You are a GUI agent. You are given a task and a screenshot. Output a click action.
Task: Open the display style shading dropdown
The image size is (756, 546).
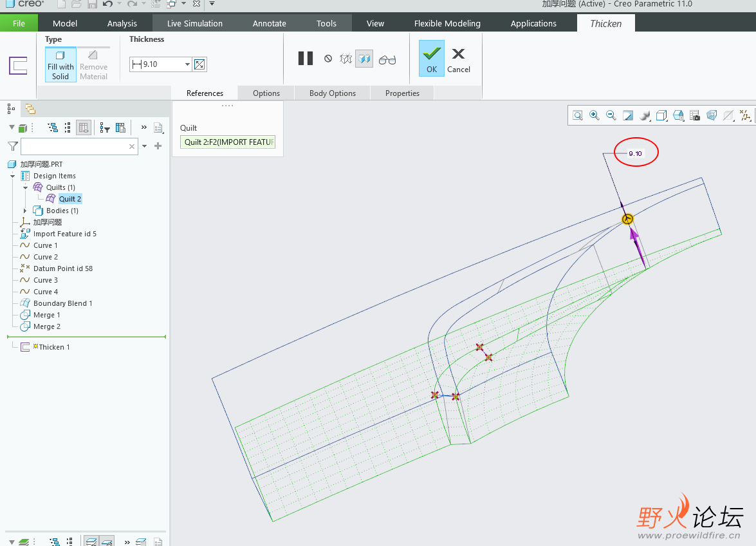click(645, 115)
